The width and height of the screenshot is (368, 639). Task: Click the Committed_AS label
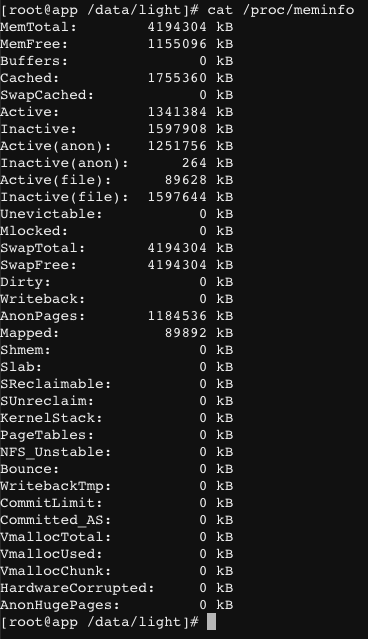[55, 520]
